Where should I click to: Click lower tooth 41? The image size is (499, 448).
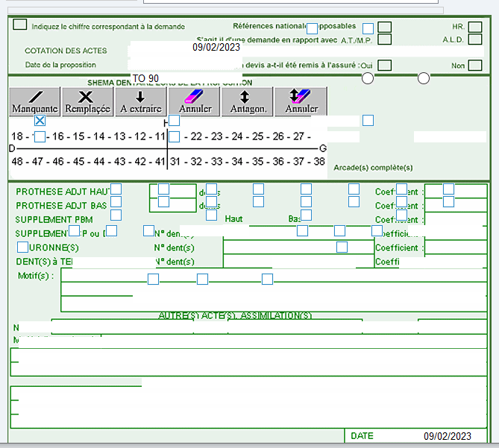coord(160,162)
